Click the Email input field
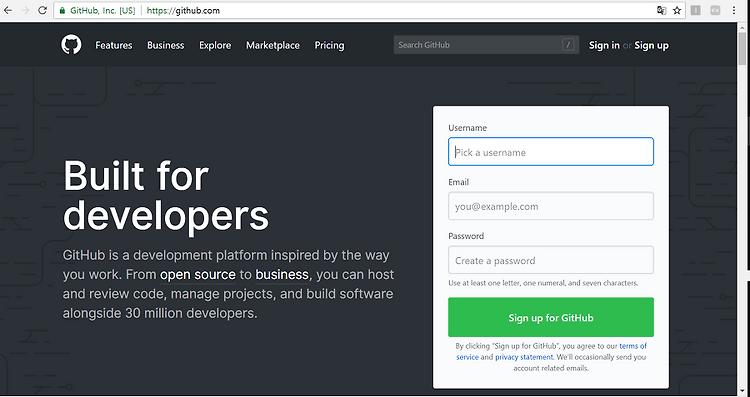The height and width of the screenshot is (397, 750). [x=551, y=206]
